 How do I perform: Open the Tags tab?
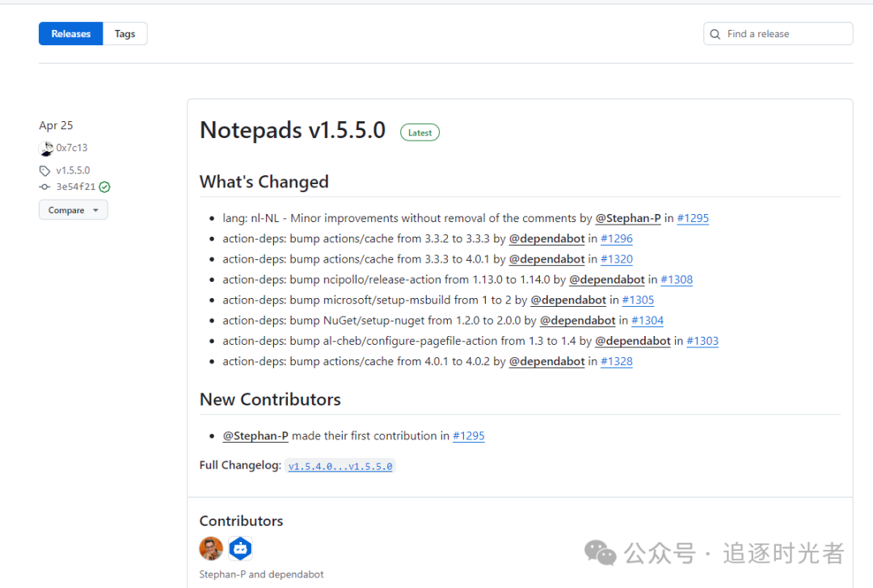[x=124, y=34]
